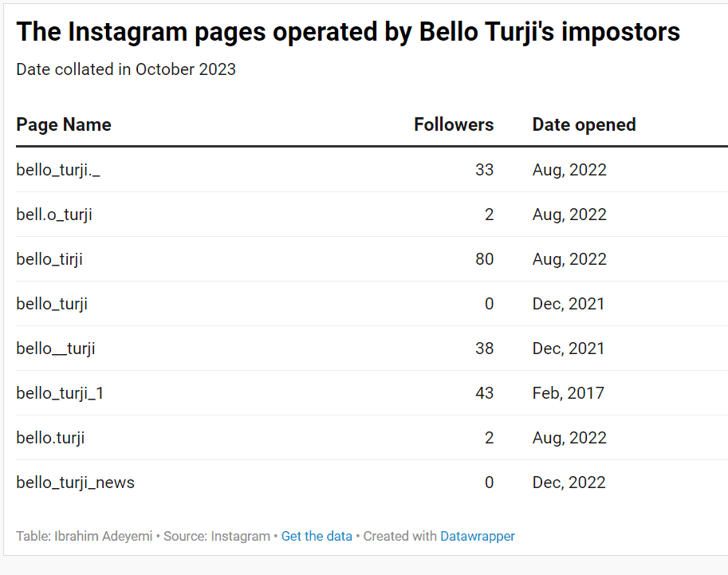Select the bello_turji._ page name cell
728x575 pixels.
pyautogui.click(x=58, y=170)
